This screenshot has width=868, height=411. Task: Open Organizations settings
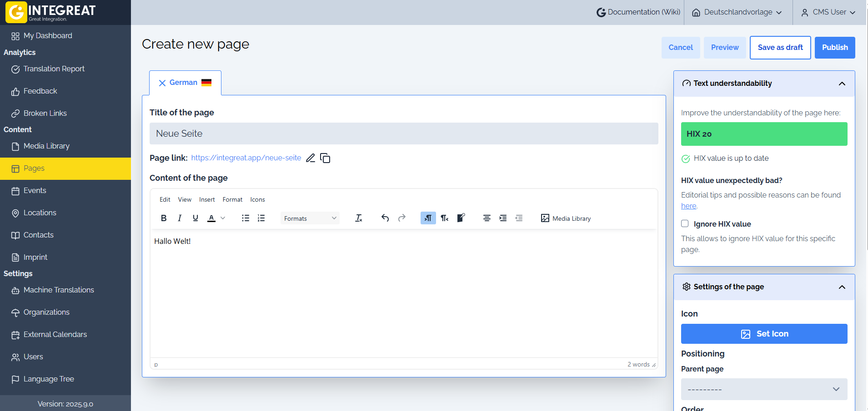click(x=65, y=312)
